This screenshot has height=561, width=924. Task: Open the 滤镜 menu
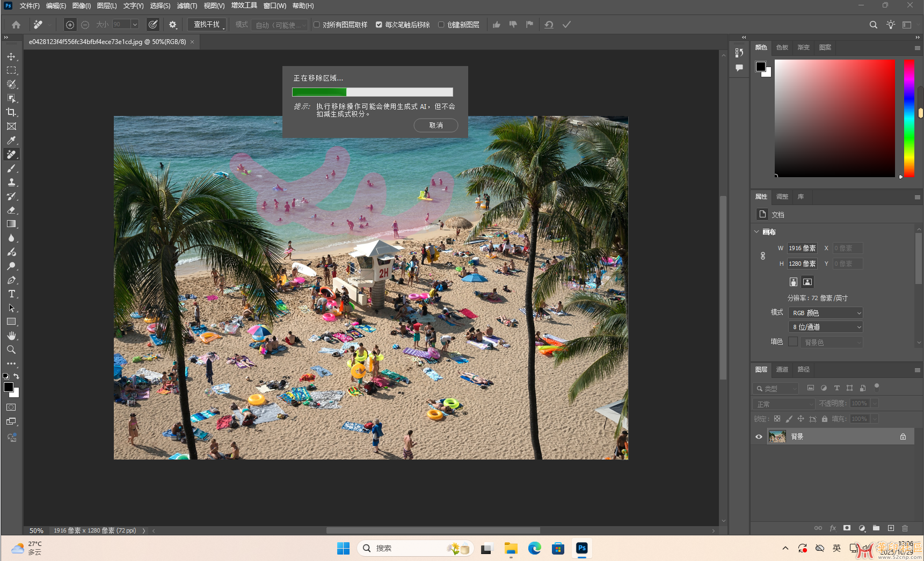pyautogui.click(x=186, y=5)
